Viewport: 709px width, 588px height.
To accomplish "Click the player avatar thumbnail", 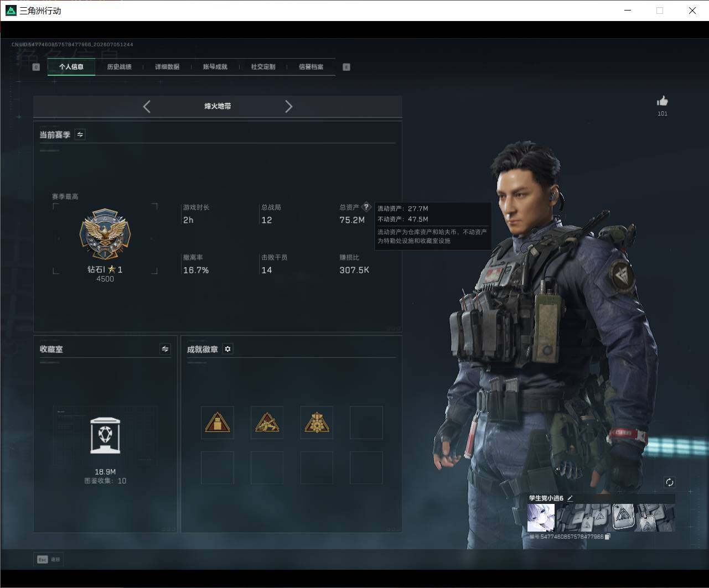I will pyautogui.click(x=541, y=518).
